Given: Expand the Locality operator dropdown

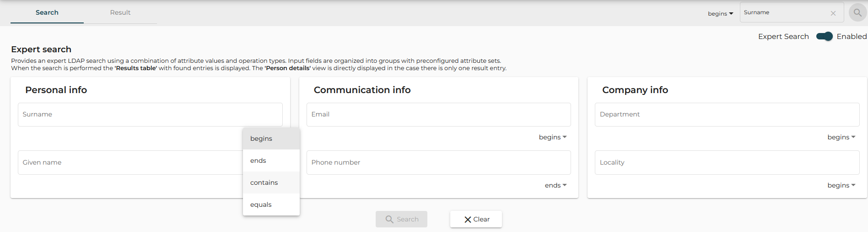Looking at the screenshot, I should tap(841, 185).
